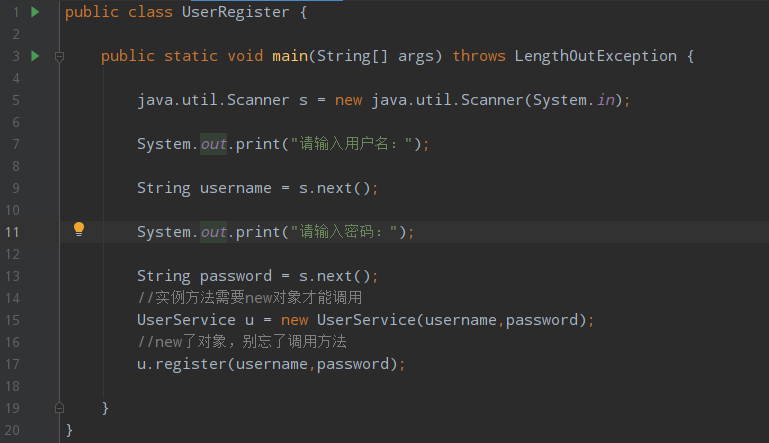Viewport: 769px width, 443px height.
Task: Collapse main method using top fold marker
Action: pyautogui.click(x=59, y=57)
